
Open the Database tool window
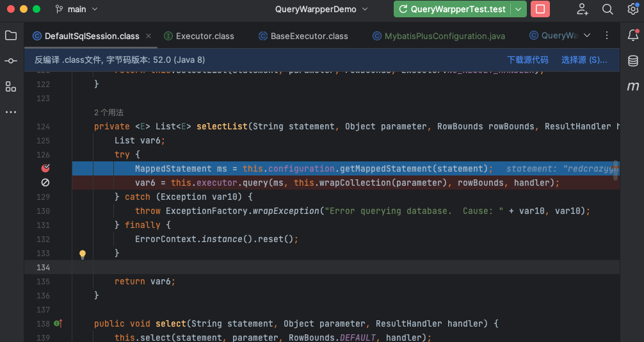[x=632, y=61]
